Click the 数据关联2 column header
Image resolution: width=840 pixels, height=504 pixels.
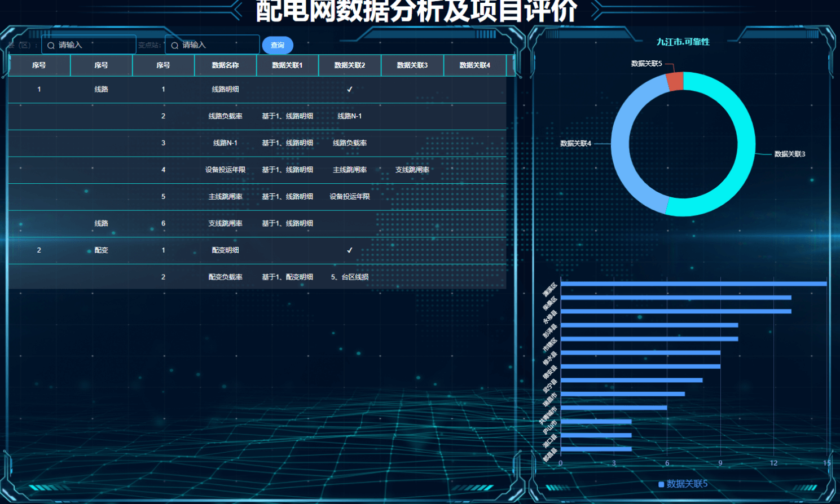350,65
